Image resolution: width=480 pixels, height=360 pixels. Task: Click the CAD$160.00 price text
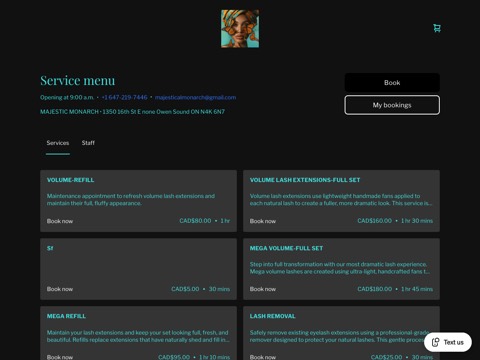[374, 221]
